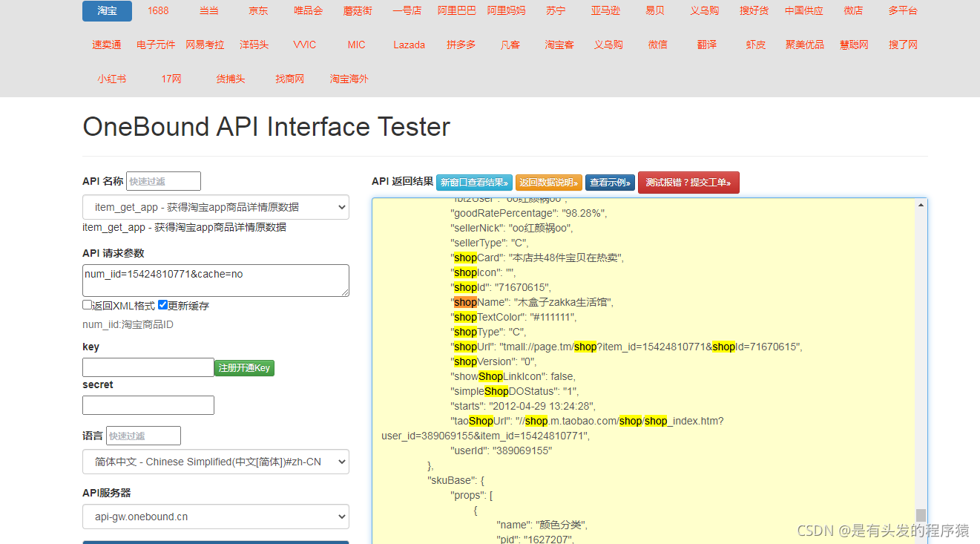Screen dimensions: 980x544
Task: Select the 易贝 tab
Action: [655, 11]
